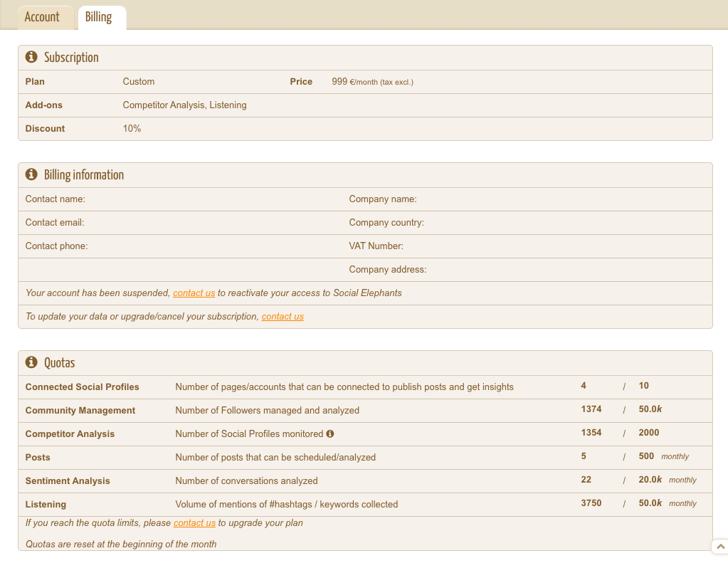Click the Posts quota row title
Viewport: 728px width, 568px height.
click(x=38, y=458)
